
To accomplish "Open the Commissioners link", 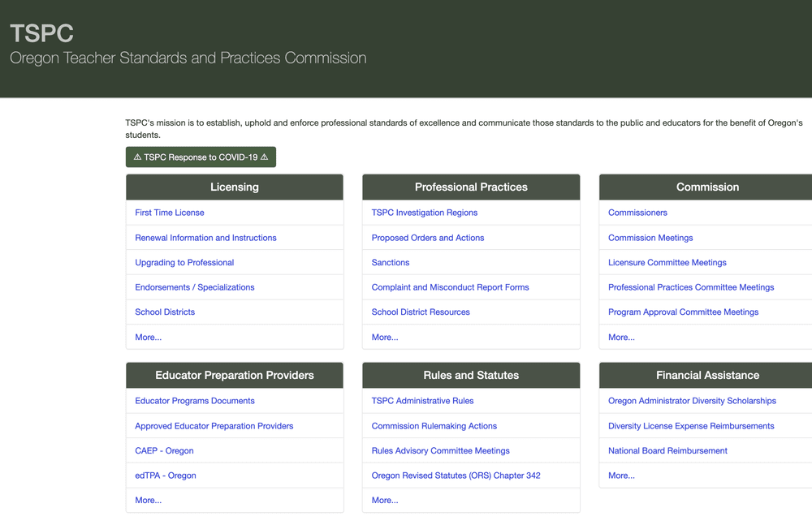I will pos(637,213).
